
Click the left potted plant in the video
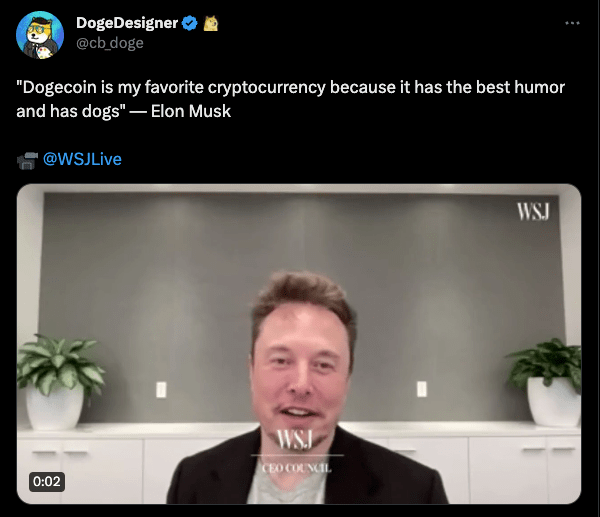[57, 381]
